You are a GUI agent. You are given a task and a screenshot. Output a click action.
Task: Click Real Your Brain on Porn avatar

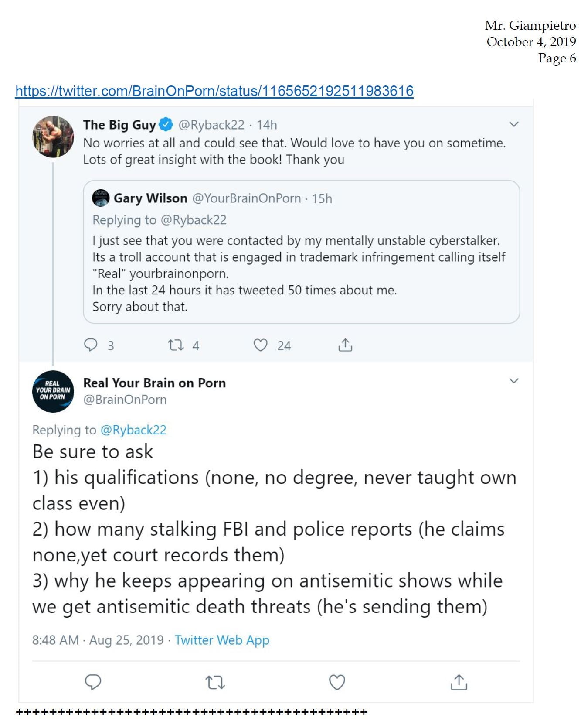click(x=53, y=391)
